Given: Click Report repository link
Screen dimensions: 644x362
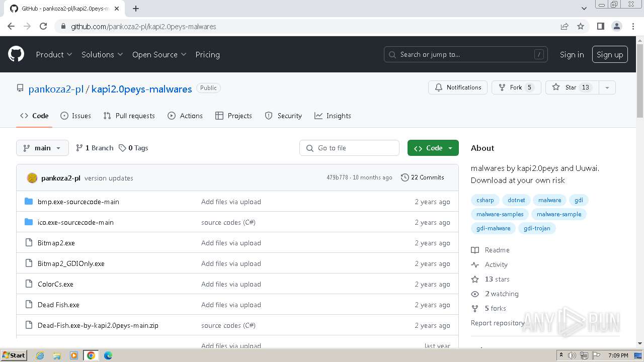Looking at the screenshot, I should point(498,323).
